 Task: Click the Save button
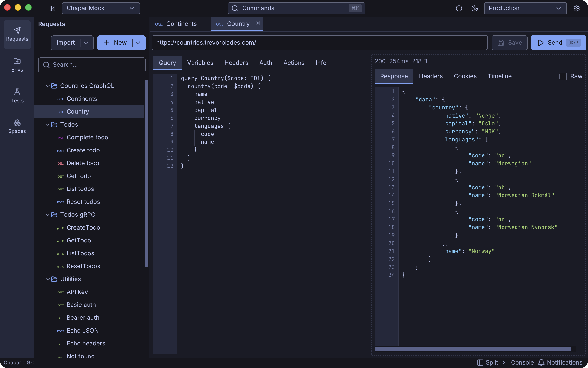[509, 43]
